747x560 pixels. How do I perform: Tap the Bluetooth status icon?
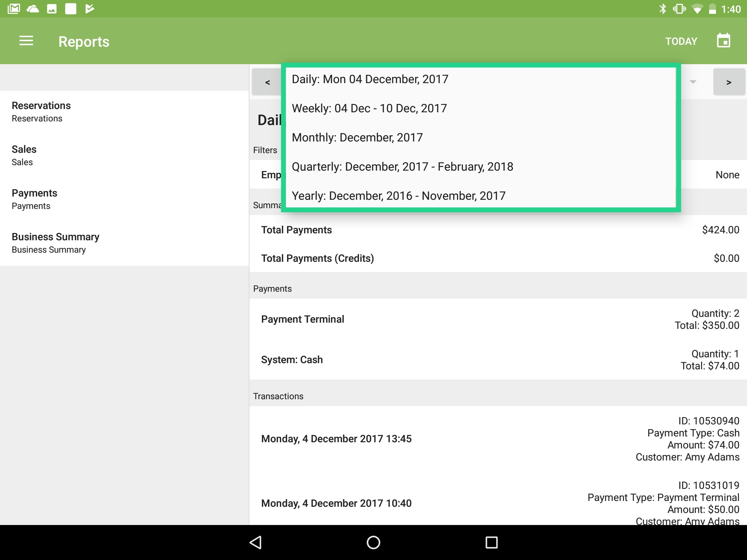click(x=663, y=8)
